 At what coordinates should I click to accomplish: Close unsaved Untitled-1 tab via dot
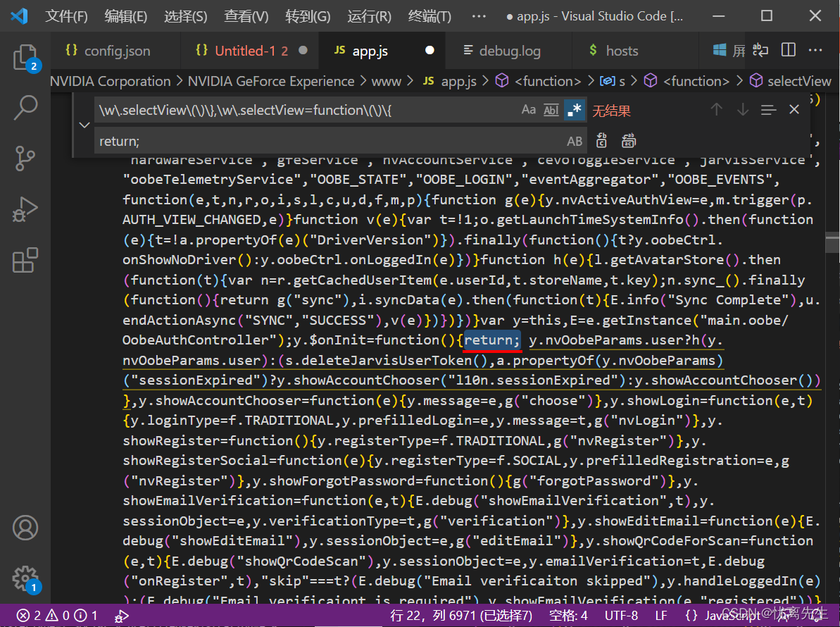tap(303, 50)
